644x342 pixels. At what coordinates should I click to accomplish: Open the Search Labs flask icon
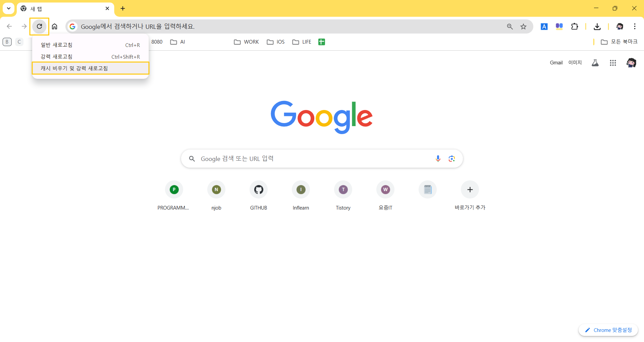tap(595, 63)
